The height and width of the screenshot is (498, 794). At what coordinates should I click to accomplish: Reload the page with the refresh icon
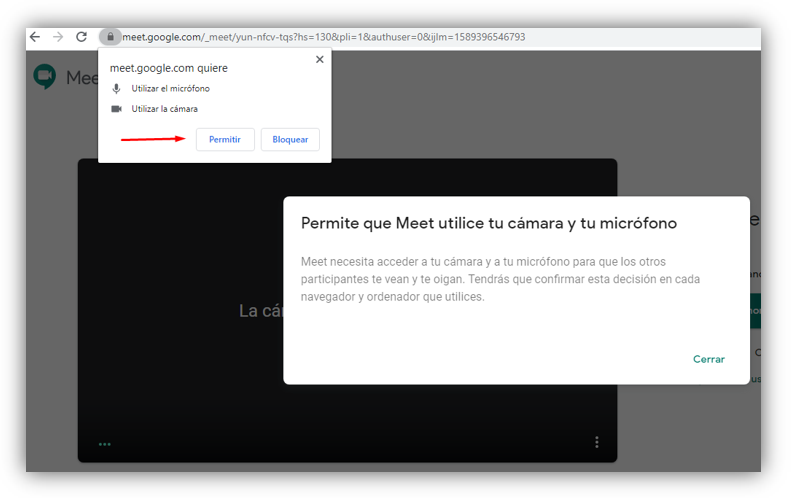[82, 37]
